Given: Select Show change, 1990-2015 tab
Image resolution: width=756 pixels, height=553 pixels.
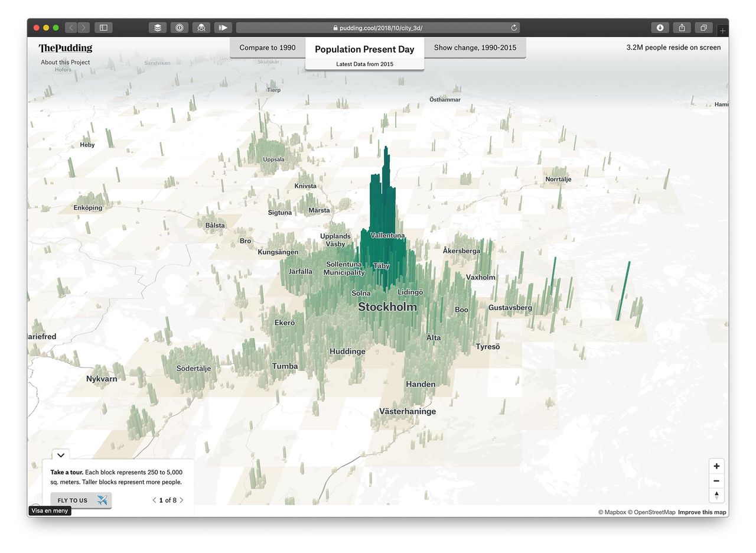Looking at the screenshot, I should coord(475,48).
